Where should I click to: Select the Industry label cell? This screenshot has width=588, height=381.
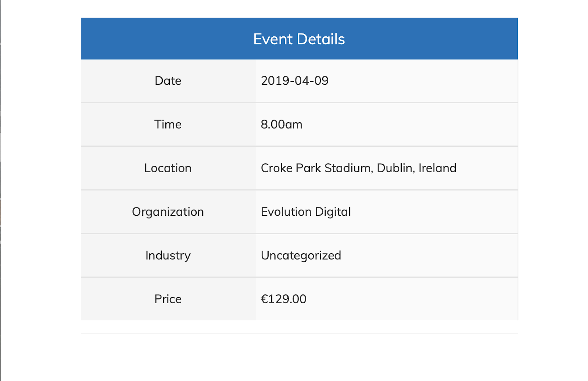click(168, 255)
